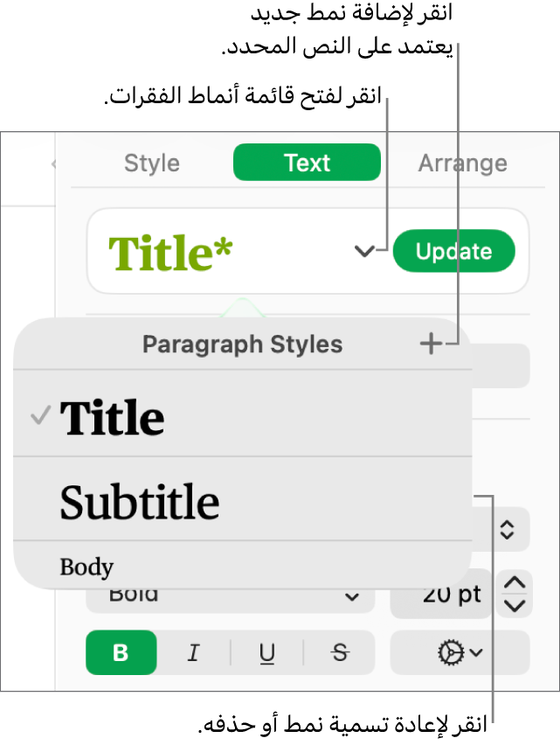Toggle Bold formatting button

[121, 652]
